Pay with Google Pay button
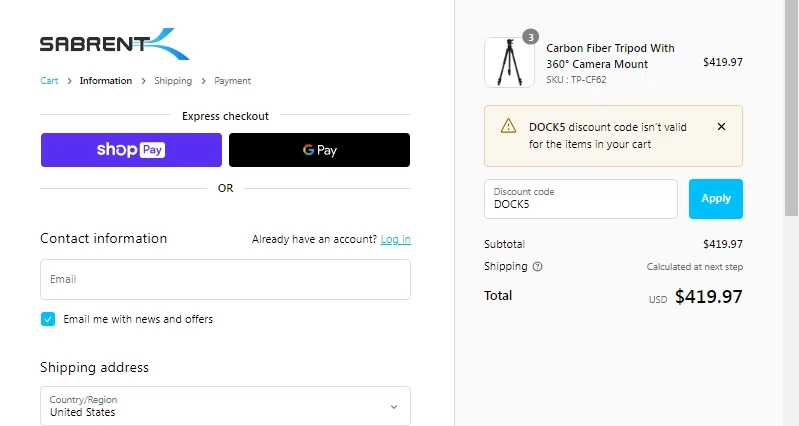The height and width of the screenshot is (426, 799). coord(319,150)
